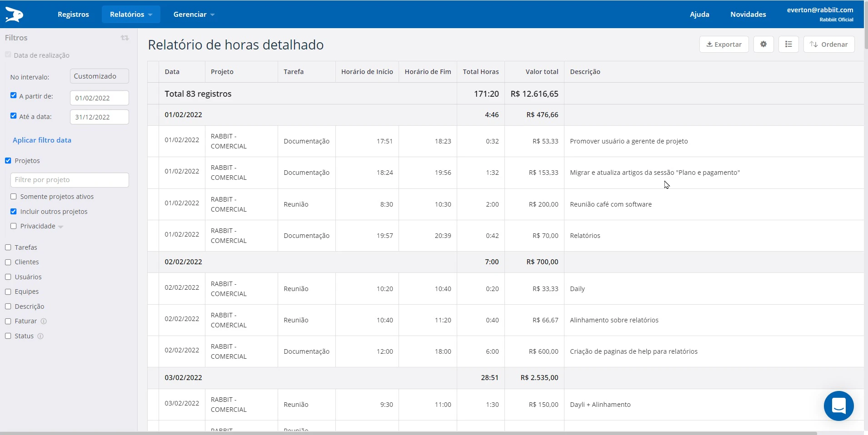Click the info icon next to Status
Image resolution: width=868 pixels, height=435 pixels.
(40, 336)
